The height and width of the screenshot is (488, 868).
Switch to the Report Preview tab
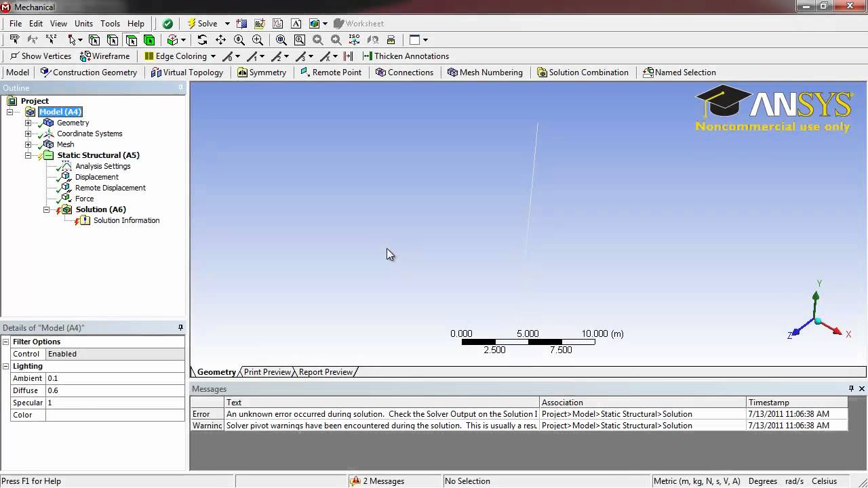coord(325,372)
